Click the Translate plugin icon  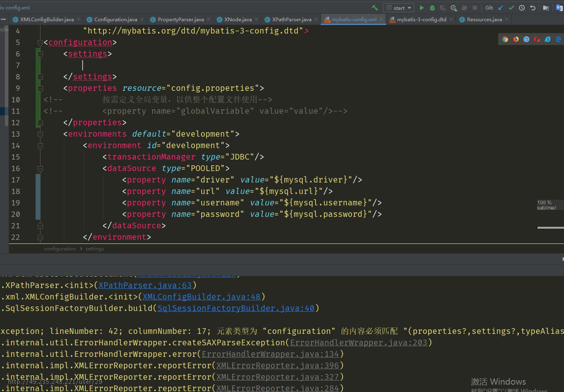click(x=560, y=8)
